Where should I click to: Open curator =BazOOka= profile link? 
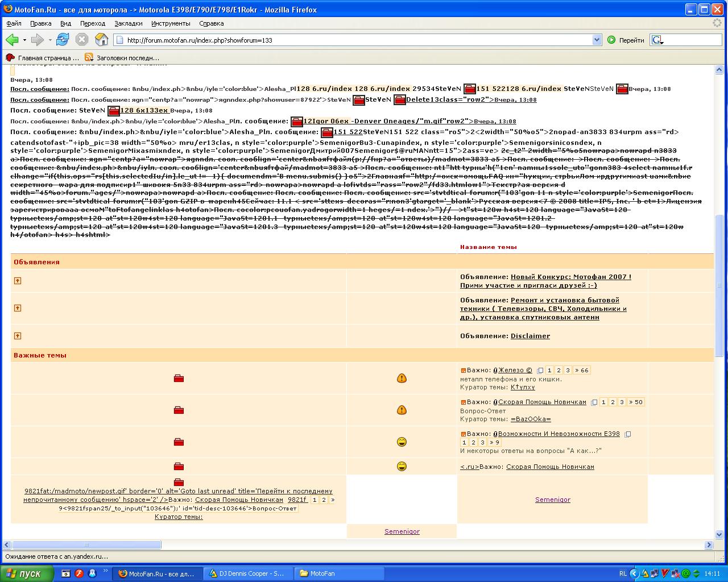pos(531,419)
